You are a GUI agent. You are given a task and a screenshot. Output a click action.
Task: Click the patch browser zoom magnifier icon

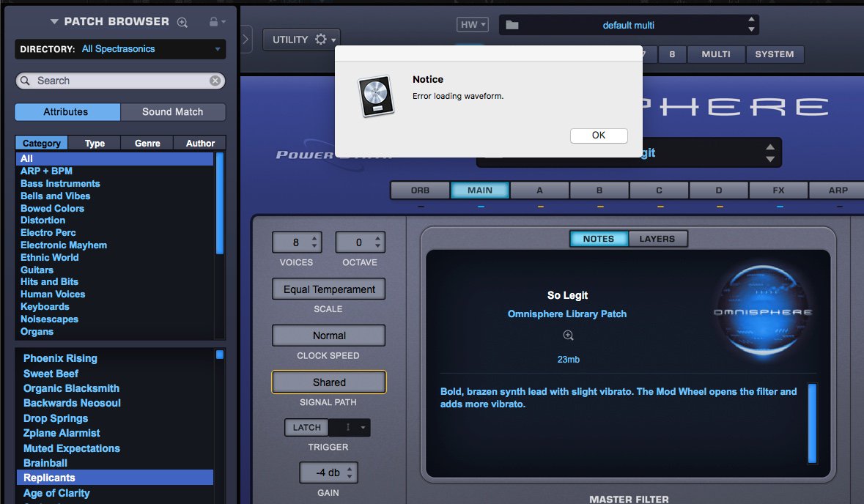pos(182,22)
